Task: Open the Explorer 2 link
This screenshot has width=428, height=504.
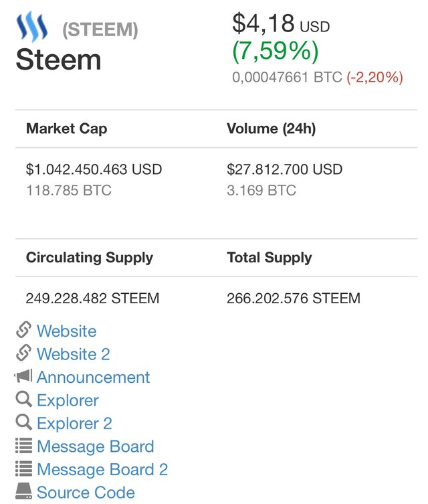Action: (74, 423)
